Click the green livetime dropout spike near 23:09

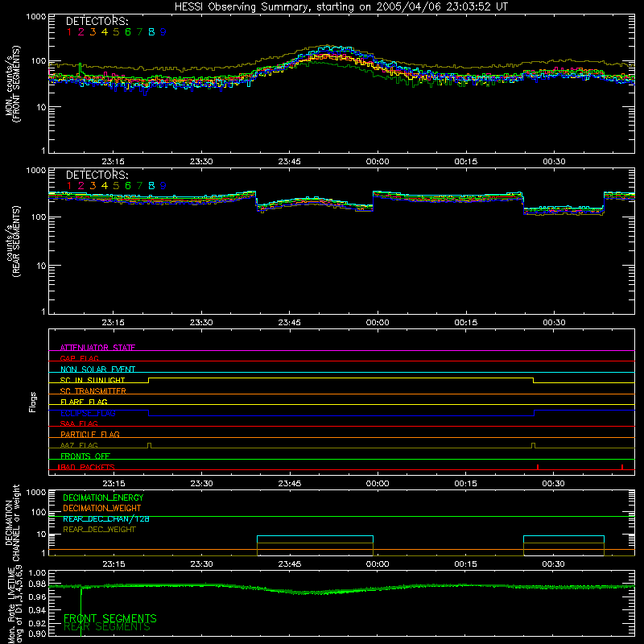pyautogui.click(x=81, y=612)
